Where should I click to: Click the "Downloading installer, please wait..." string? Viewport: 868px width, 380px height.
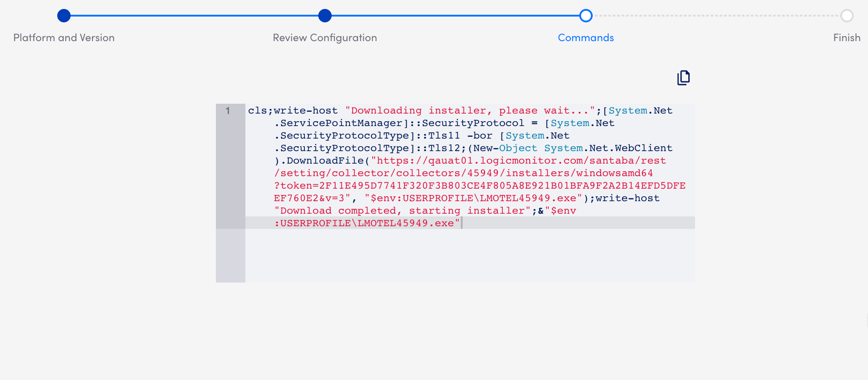(469, 111)
